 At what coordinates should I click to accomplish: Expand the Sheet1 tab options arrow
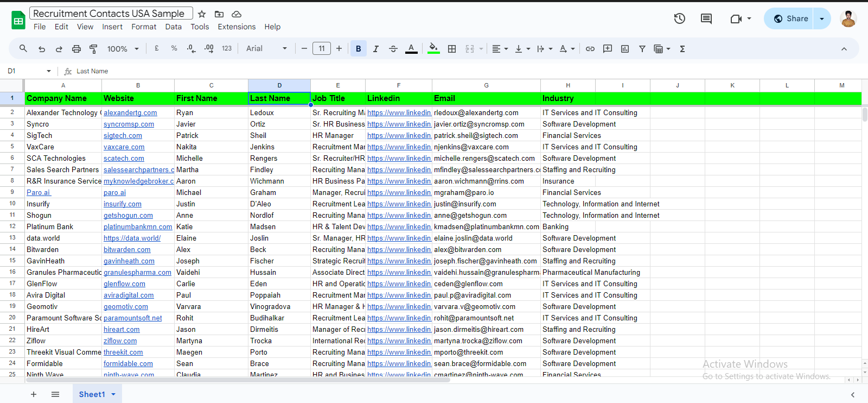click(x=113, y=394)
